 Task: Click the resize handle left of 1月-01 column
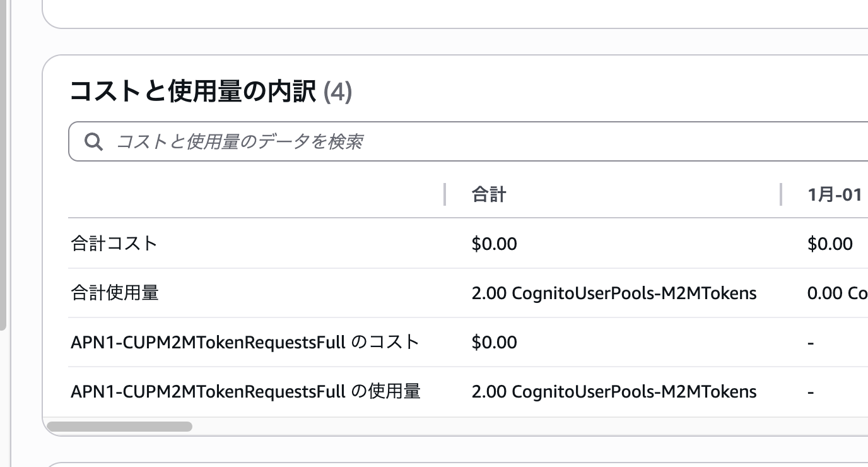(x=781, y=194)
